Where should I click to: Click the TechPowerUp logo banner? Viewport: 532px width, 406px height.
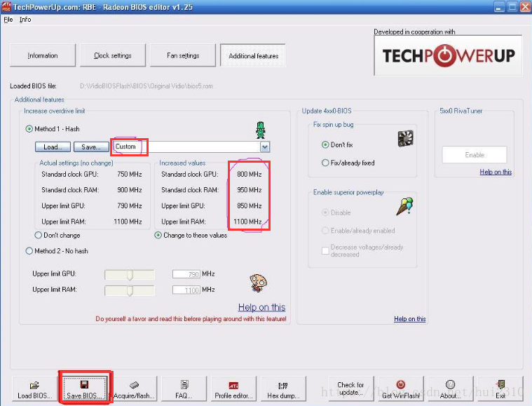(448, 55)
